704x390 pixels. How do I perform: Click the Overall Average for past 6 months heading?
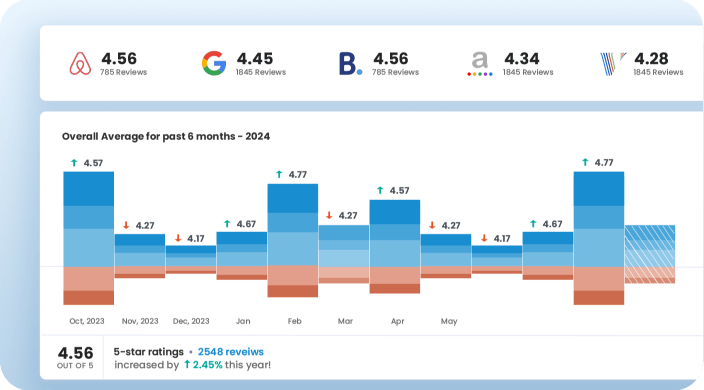tap(166, 136)
